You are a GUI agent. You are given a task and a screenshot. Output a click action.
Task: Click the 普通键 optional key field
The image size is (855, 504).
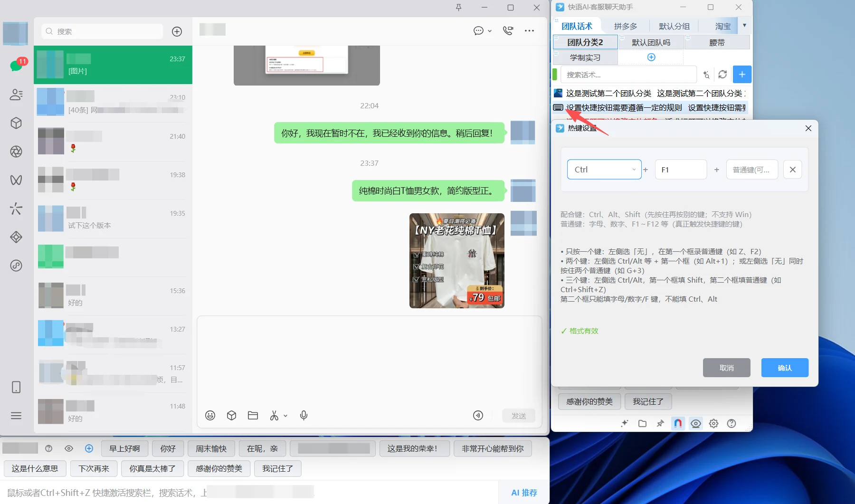752,170
